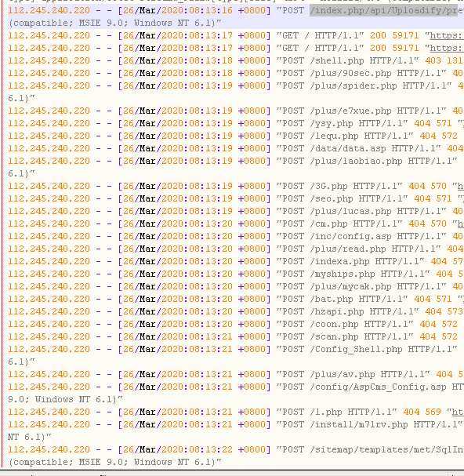This screenshot has height=476, width=464.
Task: Click the /plus/90sec.php request path
Action: (x=350, y=73)
